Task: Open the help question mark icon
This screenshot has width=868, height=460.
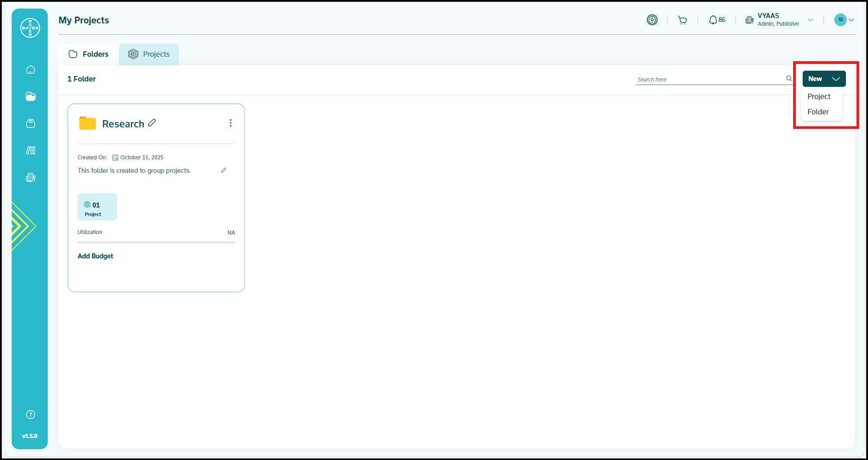Action: (31, 415)
